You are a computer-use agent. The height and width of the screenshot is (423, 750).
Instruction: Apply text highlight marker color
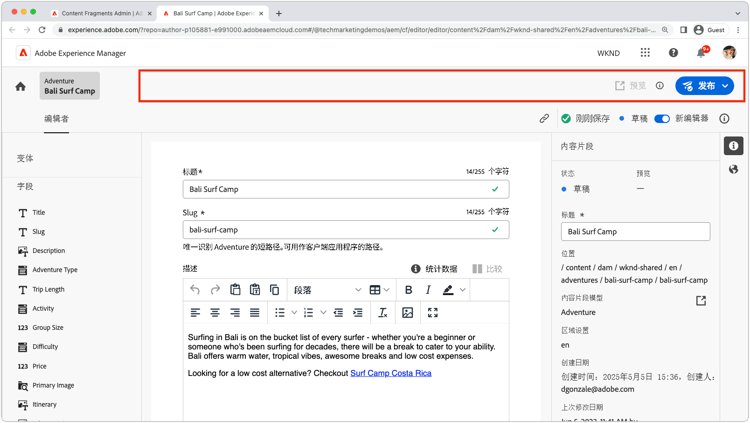448,290
